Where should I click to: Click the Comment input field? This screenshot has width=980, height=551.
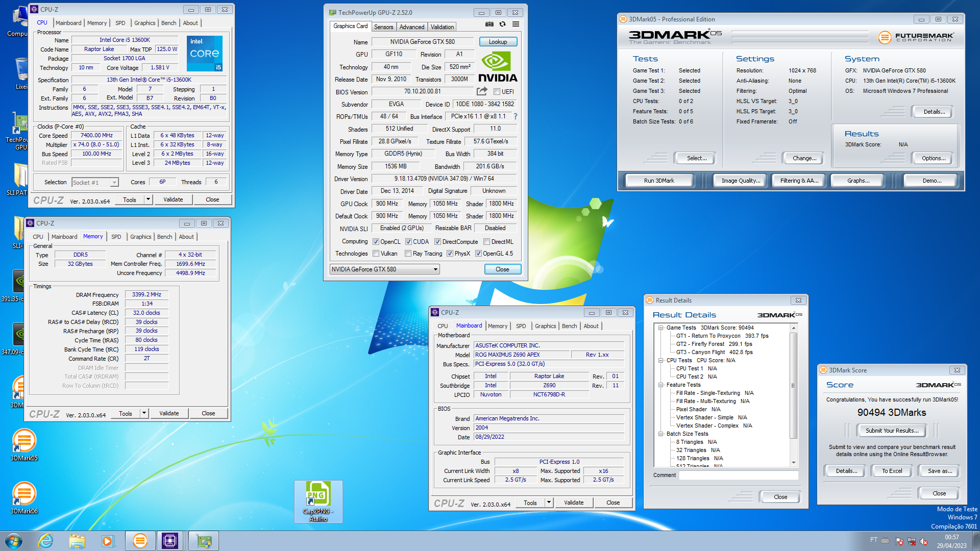738,475
